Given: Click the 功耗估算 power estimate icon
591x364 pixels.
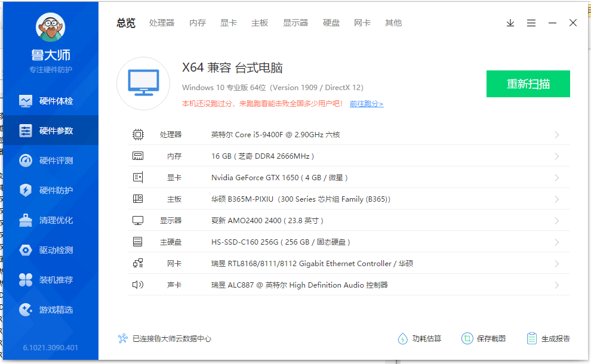Looking at the screenshot, I should (x=403, y=338).
